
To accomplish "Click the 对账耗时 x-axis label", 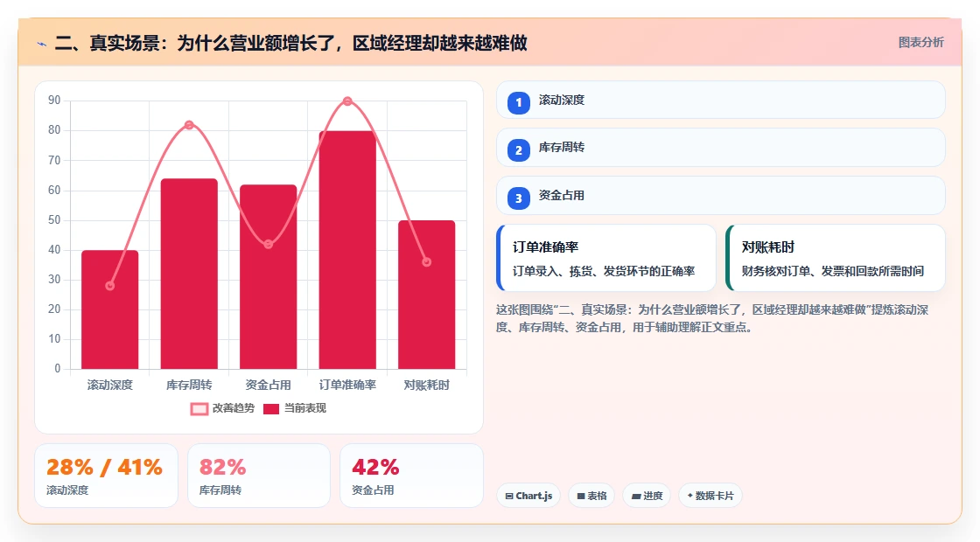I will (427, 386).
